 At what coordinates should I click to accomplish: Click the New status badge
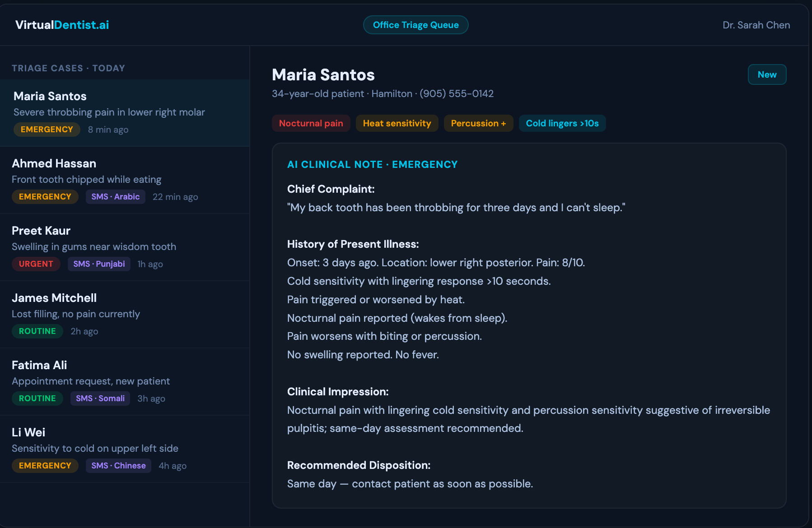pyautogui.click(x=766, y=74)
